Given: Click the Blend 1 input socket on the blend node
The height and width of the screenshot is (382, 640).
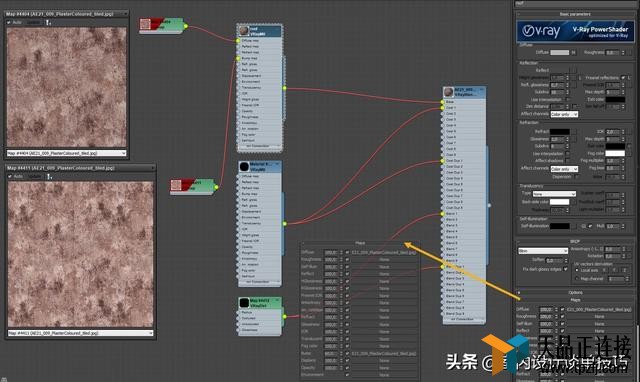Looking at the screenshot, I should coord(442,213).
